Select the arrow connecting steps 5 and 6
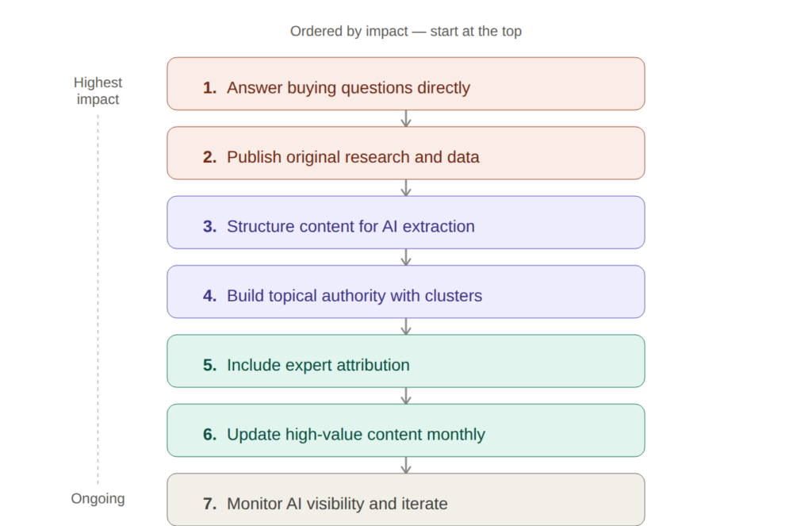812x526 pixels. click(x=406, y=396)
